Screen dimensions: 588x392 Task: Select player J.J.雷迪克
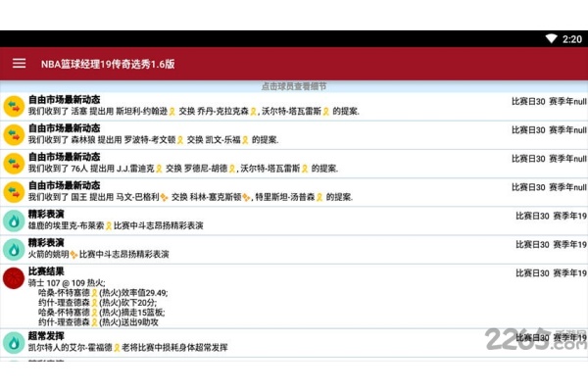(x=135, y=169)
